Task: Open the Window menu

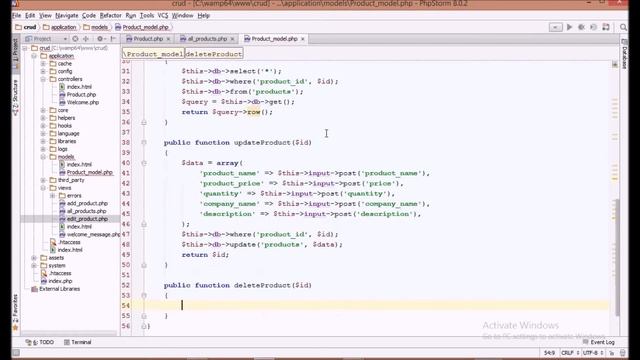Action: [x=182, y=16]
